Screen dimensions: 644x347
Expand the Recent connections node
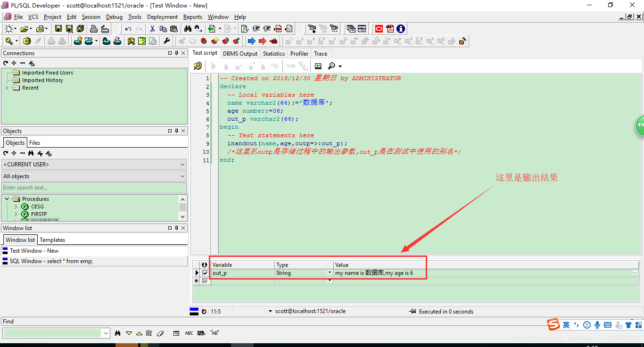tap(7, 88)
